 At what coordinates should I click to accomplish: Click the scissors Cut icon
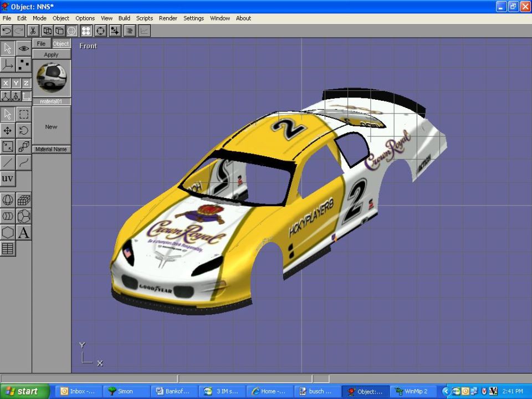pos(33,31)
